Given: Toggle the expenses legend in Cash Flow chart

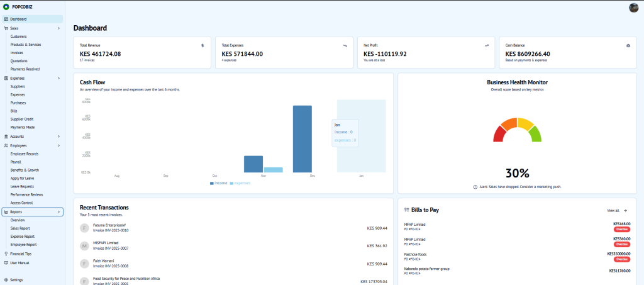Looking at the screenshot, I should click(240, 183).
